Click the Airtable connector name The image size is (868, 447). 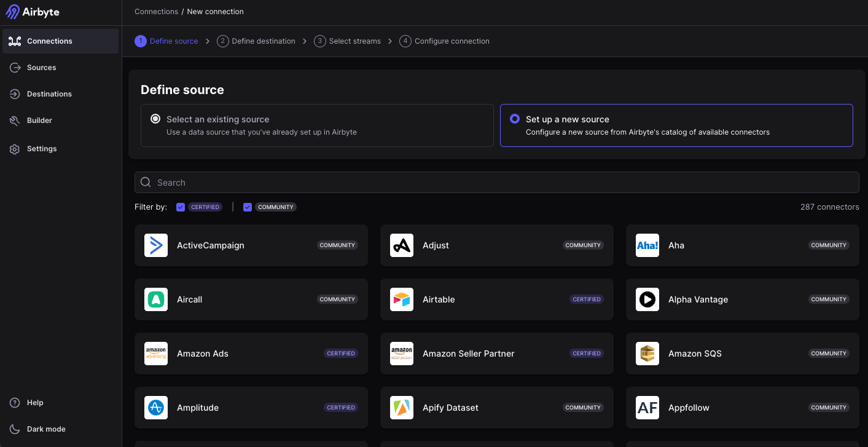[439, 299]
